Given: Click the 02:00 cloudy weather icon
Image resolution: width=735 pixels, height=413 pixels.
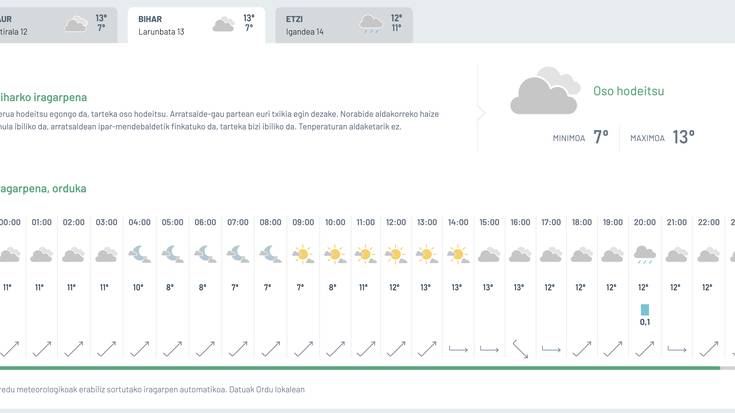Looking at the screenshot, I should [74, 255].
